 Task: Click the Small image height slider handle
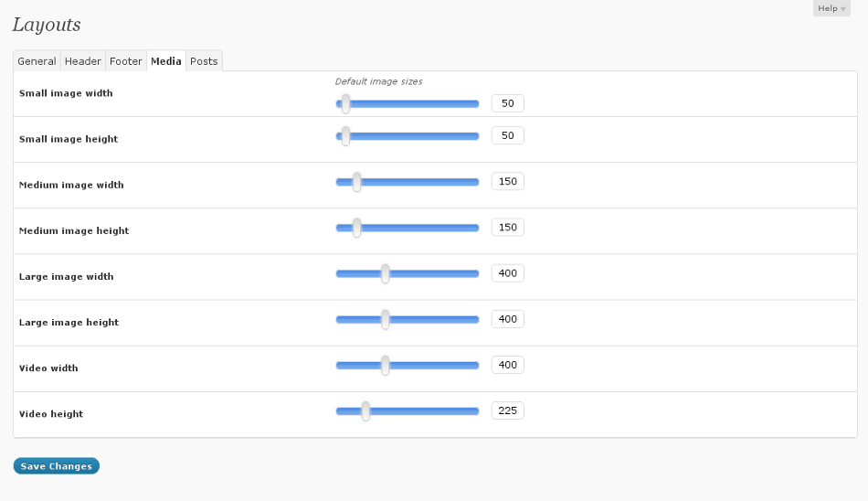345,136
